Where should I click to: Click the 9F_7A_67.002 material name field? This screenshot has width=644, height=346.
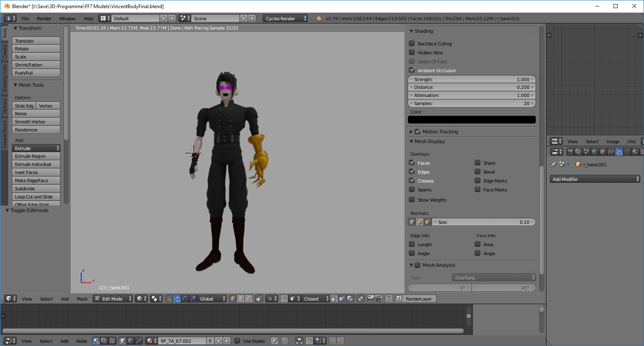click(182, 341)
